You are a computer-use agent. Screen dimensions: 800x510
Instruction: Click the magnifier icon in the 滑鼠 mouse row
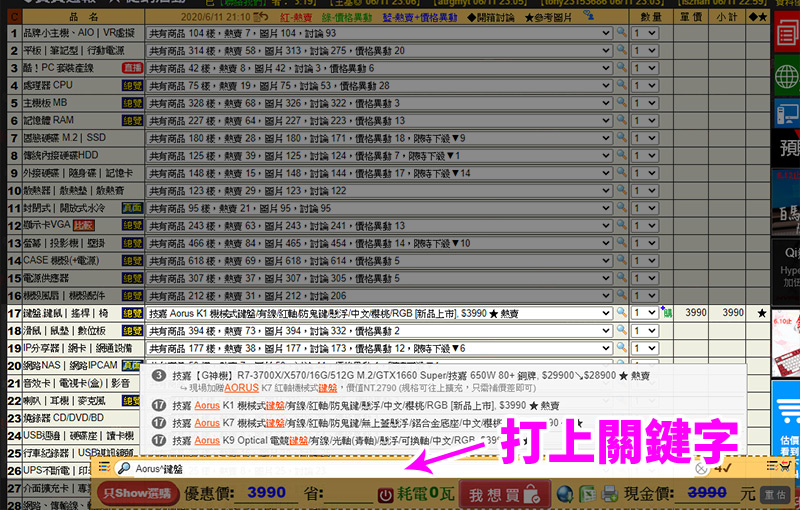[621, 330]
